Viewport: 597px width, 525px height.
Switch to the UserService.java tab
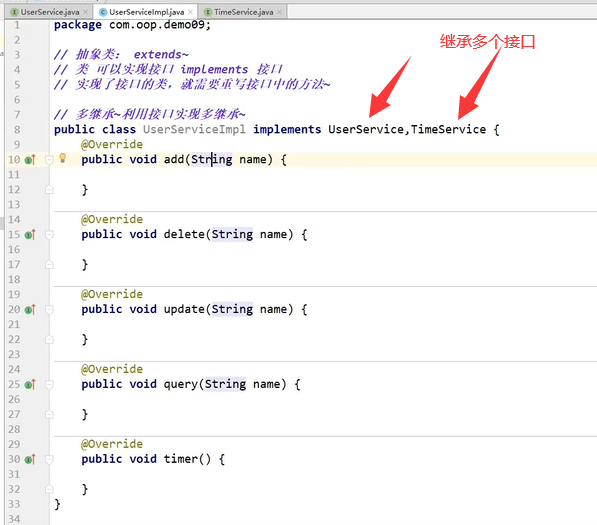(x=50, y=12)
